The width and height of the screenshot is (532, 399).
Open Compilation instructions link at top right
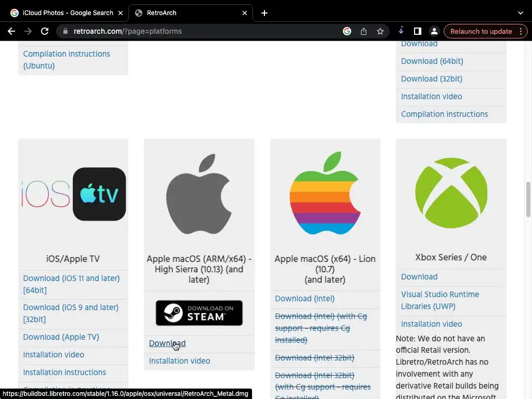pos(445,114)
